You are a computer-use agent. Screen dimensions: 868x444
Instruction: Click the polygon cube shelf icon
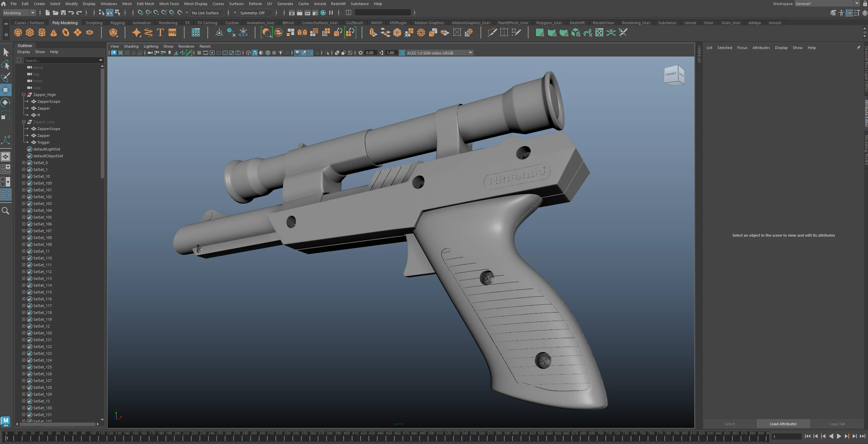click(30, 33)
